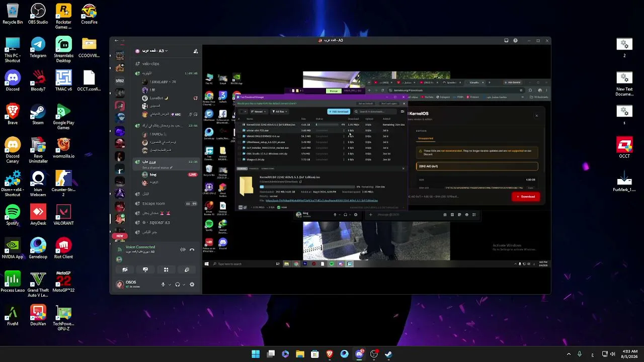This screenshot has height=362, width=644.
Task: Select the Google Play Games desktop icon
Action: (x=63, y=117)
